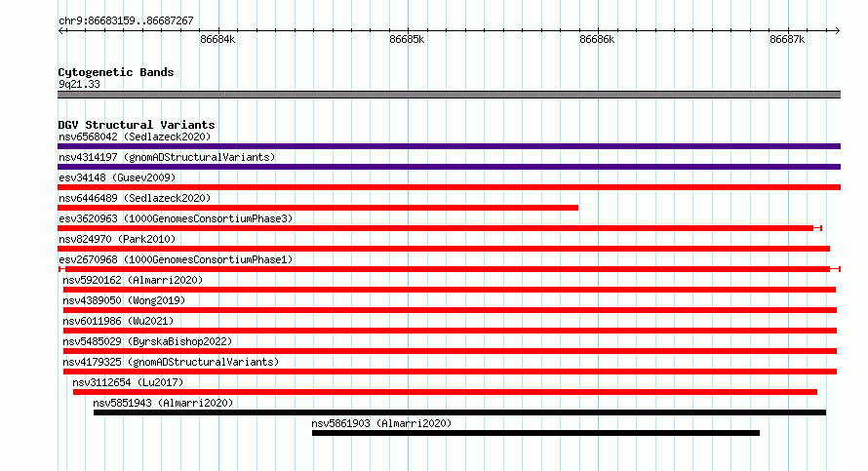This screenshot has width=868, height=471.
Task: Select the purple bar under nsv6568042
Action: point(449,146)
